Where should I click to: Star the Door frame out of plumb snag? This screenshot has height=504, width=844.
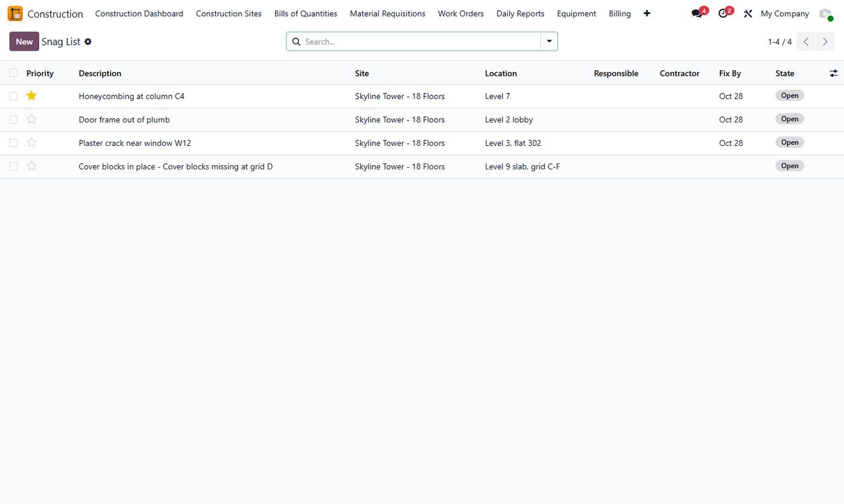(x=32, y=119)
